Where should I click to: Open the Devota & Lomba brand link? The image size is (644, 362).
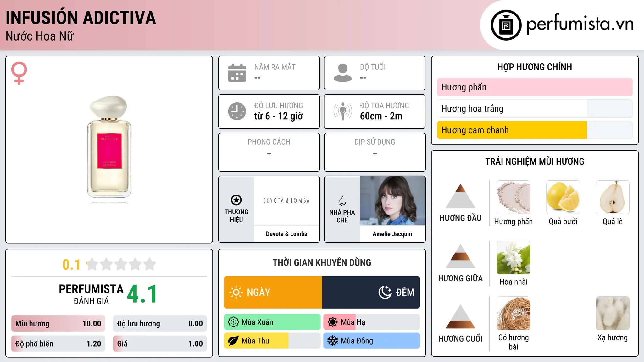pos(286,234)
